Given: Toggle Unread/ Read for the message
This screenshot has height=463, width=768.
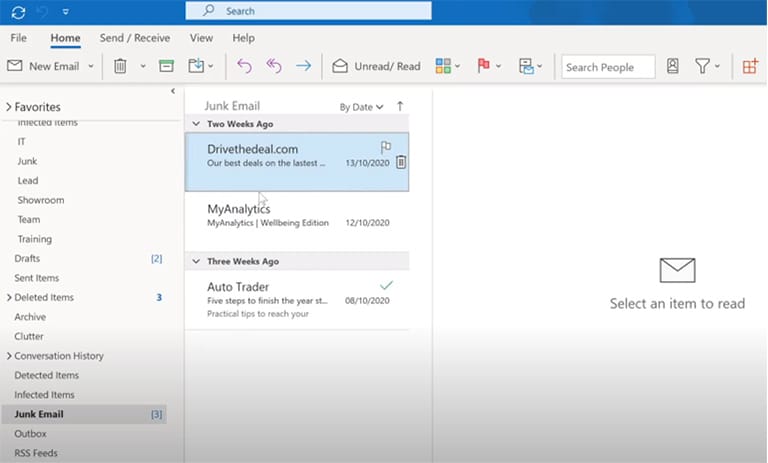Looking at the screenshot, I should tap(376, 66).
